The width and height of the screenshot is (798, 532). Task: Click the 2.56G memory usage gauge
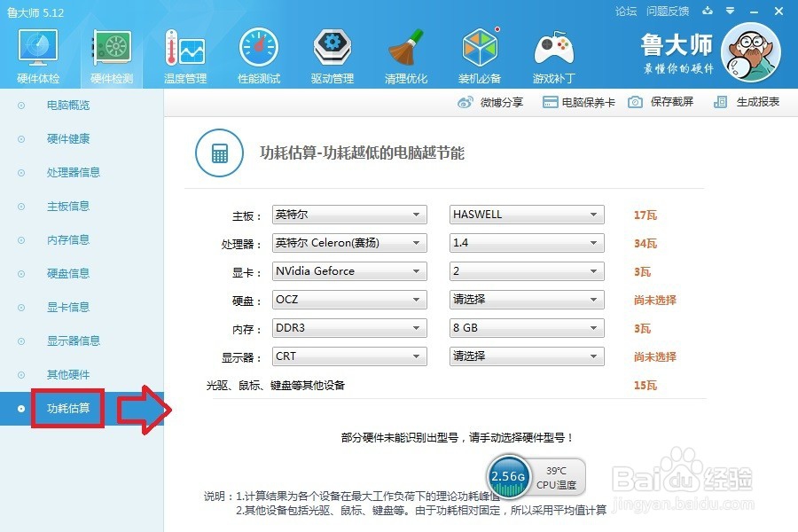508,476
